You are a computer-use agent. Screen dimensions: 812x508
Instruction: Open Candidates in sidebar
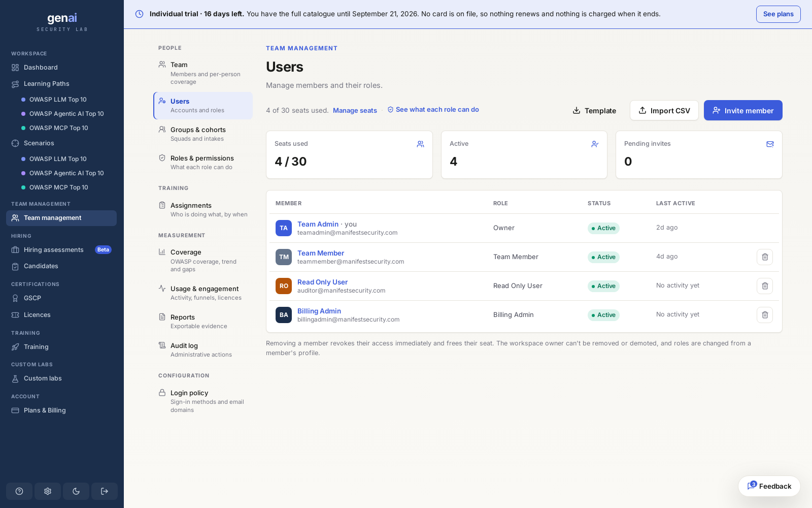tap(61, 266)
